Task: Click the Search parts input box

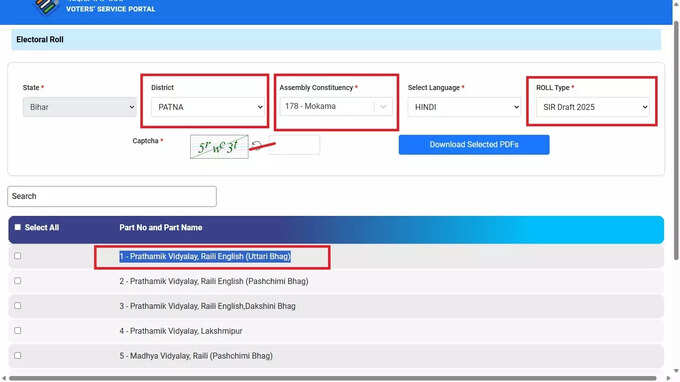Action: 112,196
